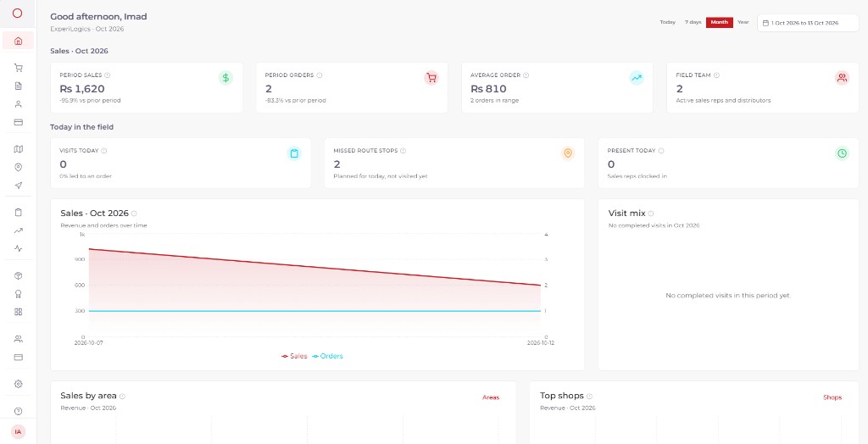
Task: Click the info icon beside Period Sales
Action: pos(108,75)
